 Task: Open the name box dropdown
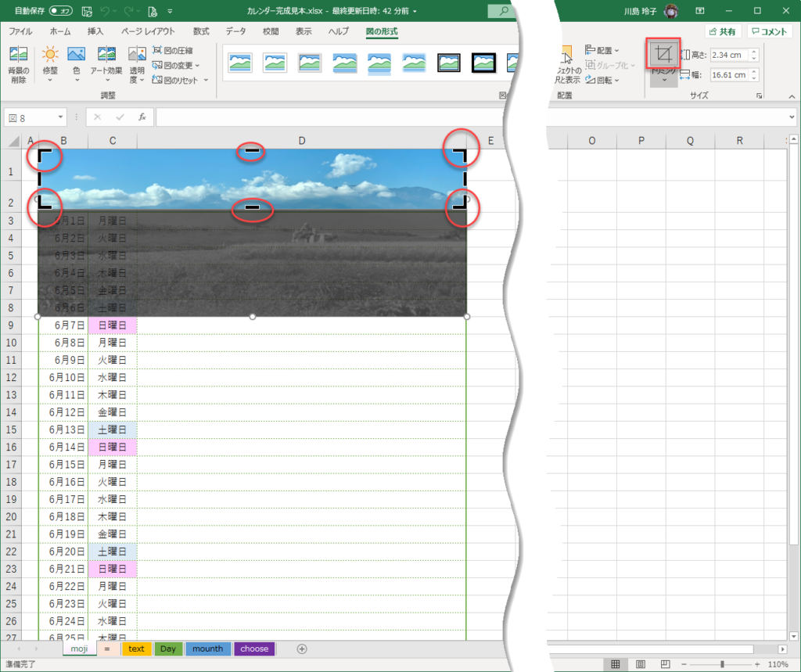point(60,117)
